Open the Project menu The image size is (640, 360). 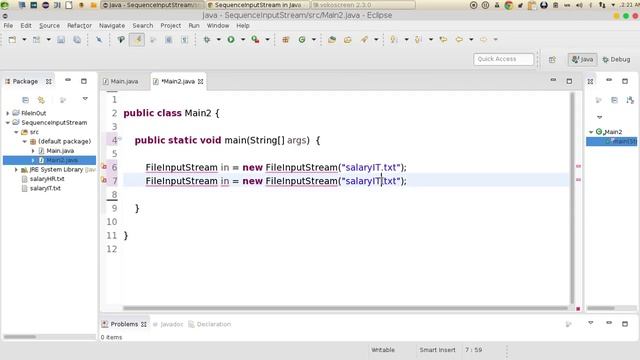pyautogui.click(x=171, y=25)
